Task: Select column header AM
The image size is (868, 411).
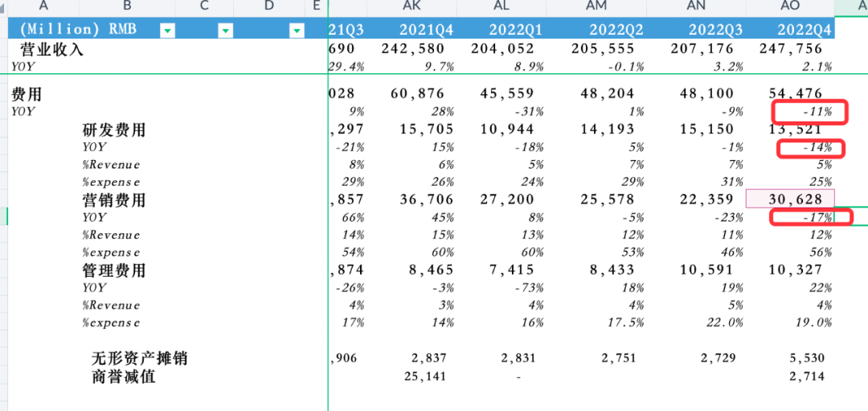Action: coord(596,6)
